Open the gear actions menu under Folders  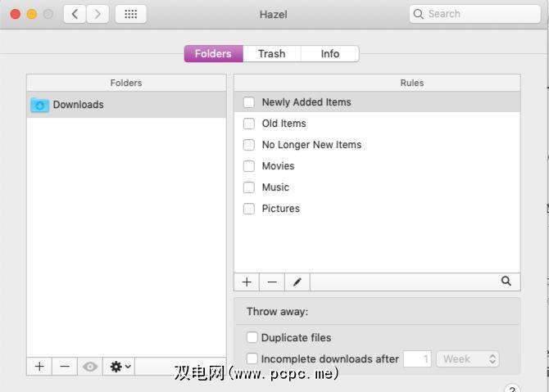tap(119, 367)
